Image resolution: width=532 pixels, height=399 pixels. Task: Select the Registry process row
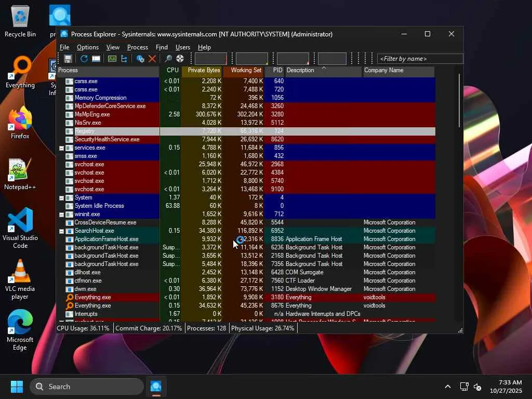tap(246, 131)
